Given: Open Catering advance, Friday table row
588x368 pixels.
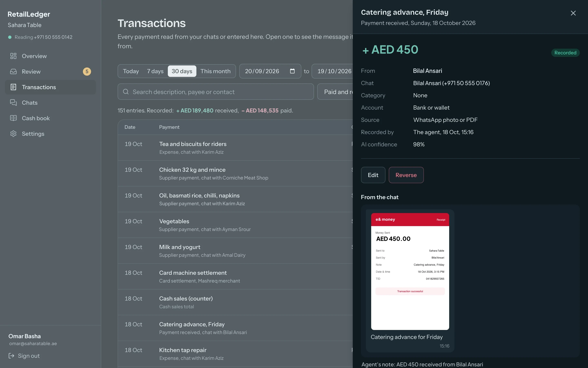Looking at the screenshot, I should (x=235, y=328).
